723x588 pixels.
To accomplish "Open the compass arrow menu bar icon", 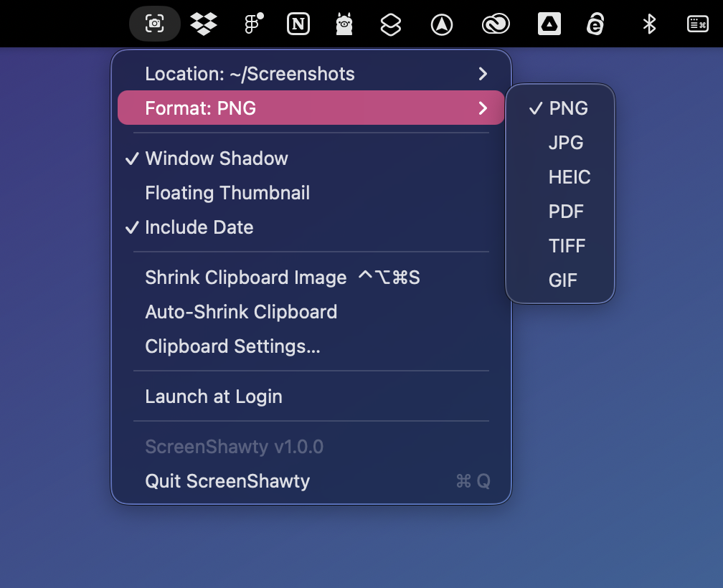I will [x=442, y=24].
